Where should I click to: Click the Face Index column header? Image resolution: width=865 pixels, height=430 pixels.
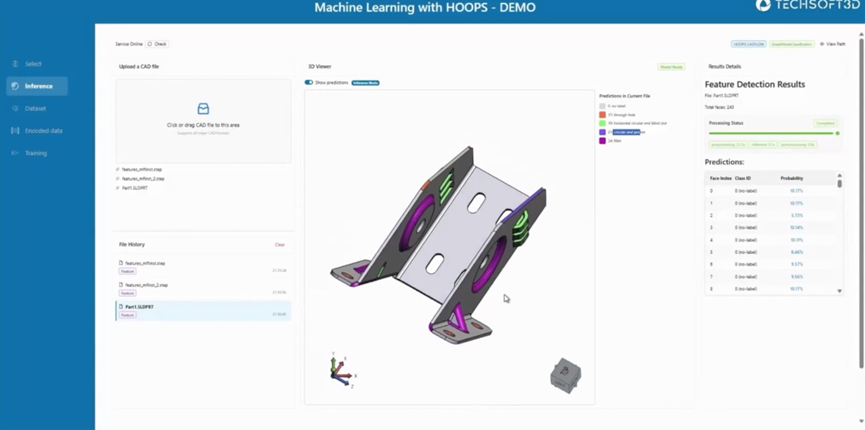click(720, 178)
